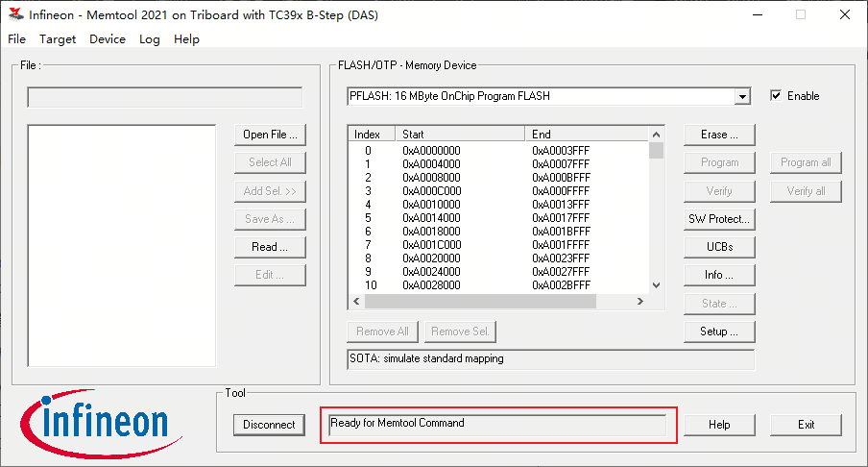Click the Memtool app icon in title bar
868x467 pixels.
[16, 14]
